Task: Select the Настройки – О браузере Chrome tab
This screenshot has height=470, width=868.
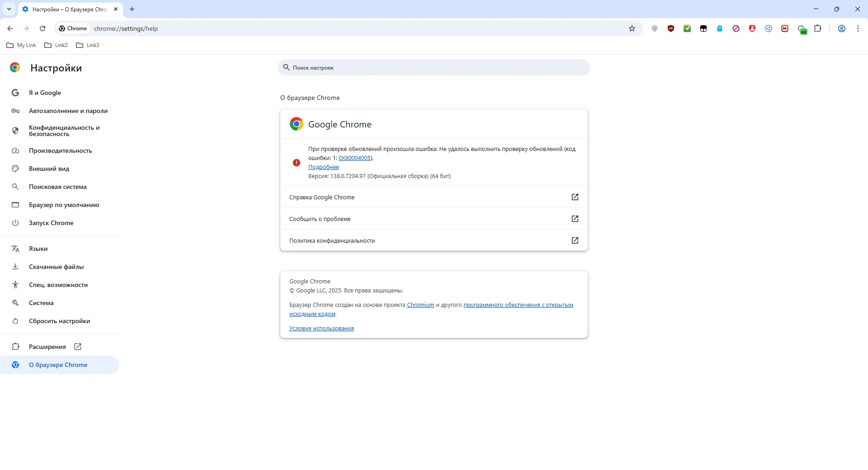Action: pos(70,9)
